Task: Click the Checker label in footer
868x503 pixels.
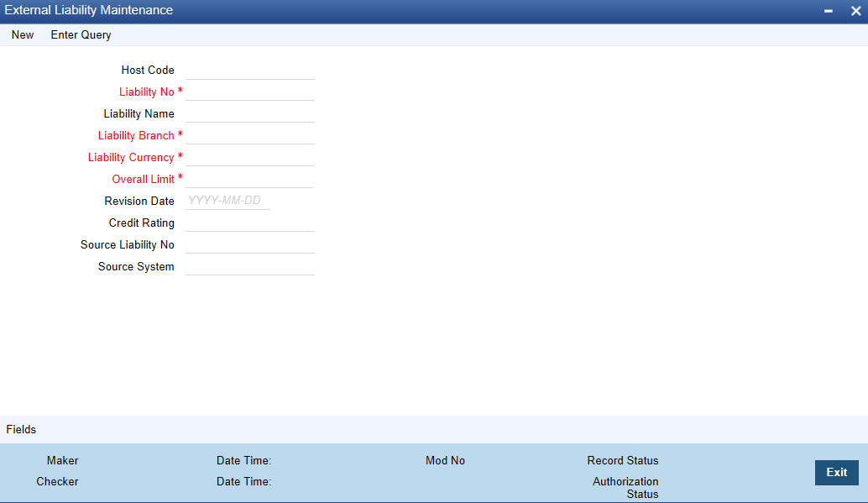Action: (x=57, y=481)
